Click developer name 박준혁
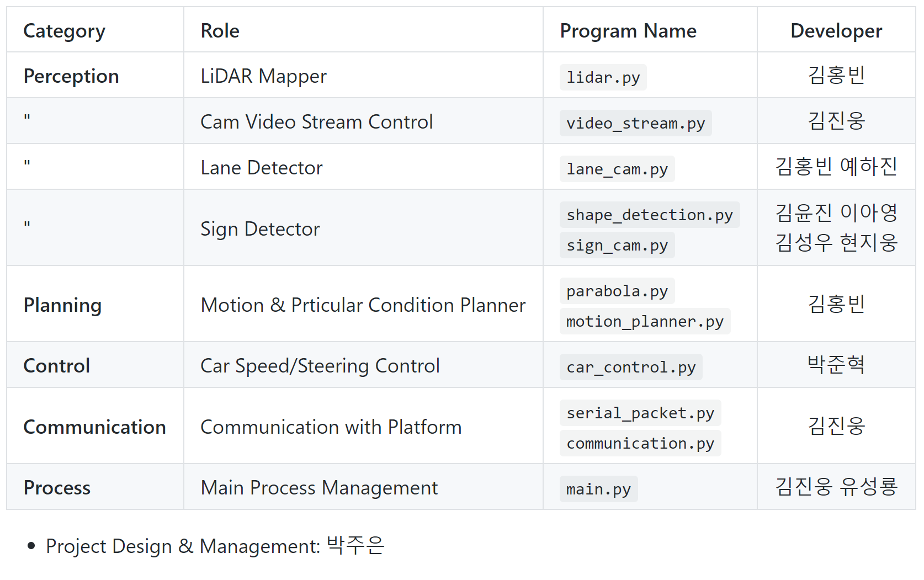The image size is (924, 580). tap(836, 365)
